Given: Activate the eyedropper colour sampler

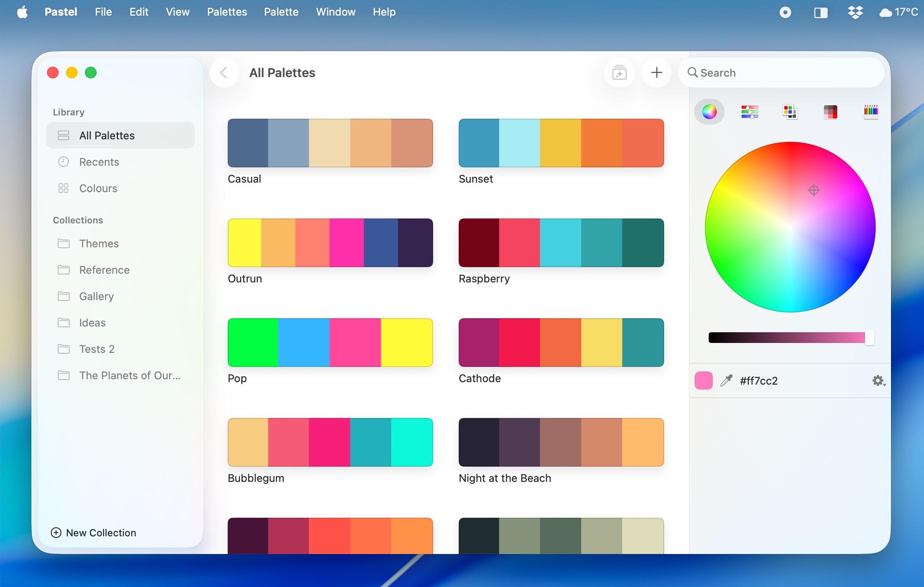Looking at the screenshot, I should pos(726,380).
